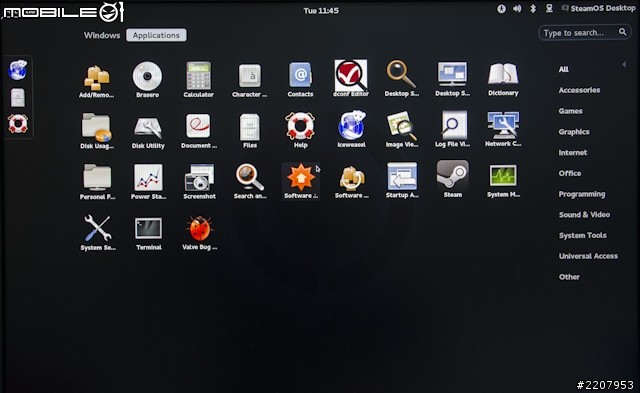Open the network status menu

[x=549, y=8]
